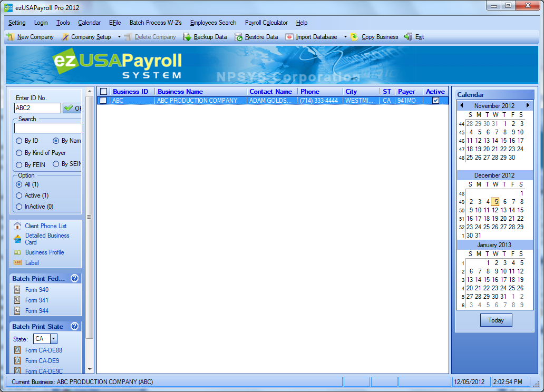Open the Client Phone List link
This screenshot has height=392, width=544.
pos(45,226)
